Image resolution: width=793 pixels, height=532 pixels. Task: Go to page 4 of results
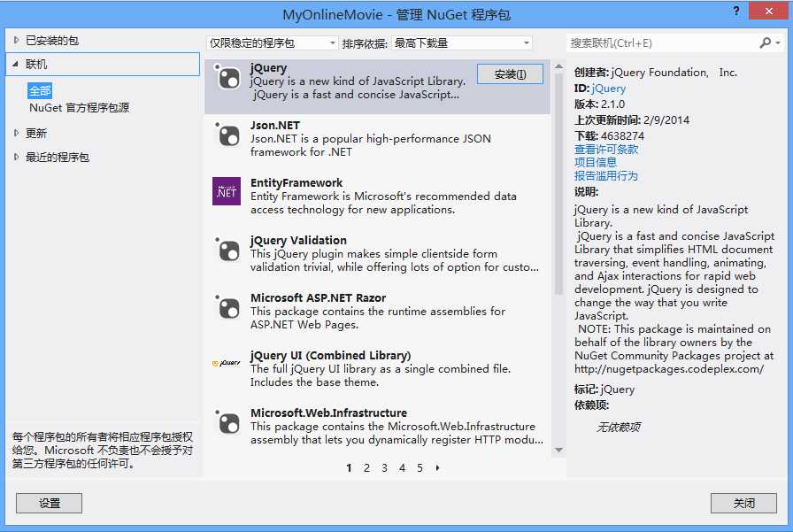pyautogui.click(x=402, y=467)
